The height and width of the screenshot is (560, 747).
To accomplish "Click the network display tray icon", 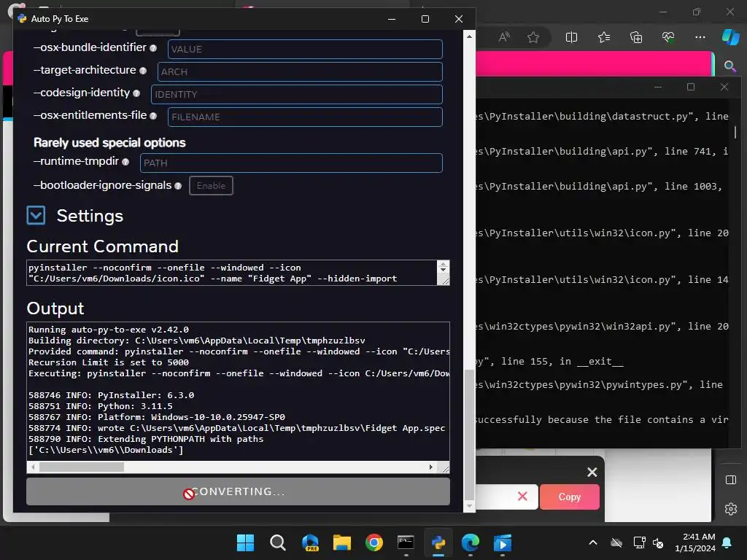I will pyautogui.click(x=639, y=542).
